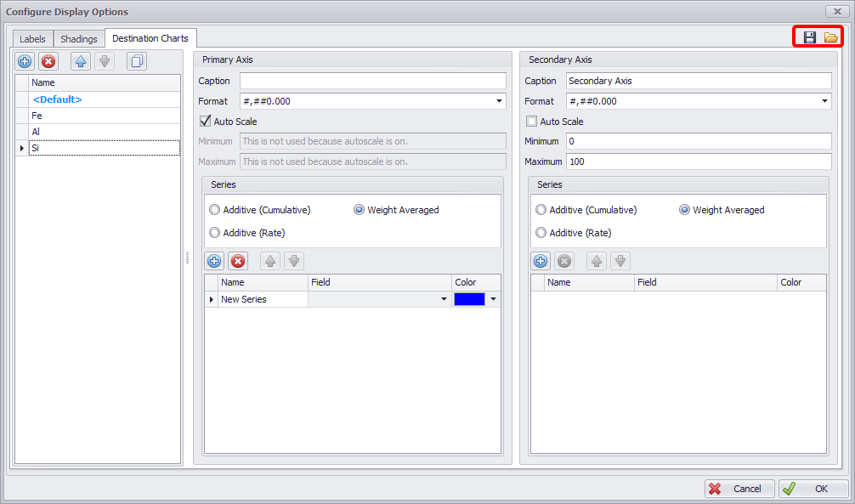Screen dimensions: 855x504
Task: Load display options with the open folder icon
Action: 830,37
